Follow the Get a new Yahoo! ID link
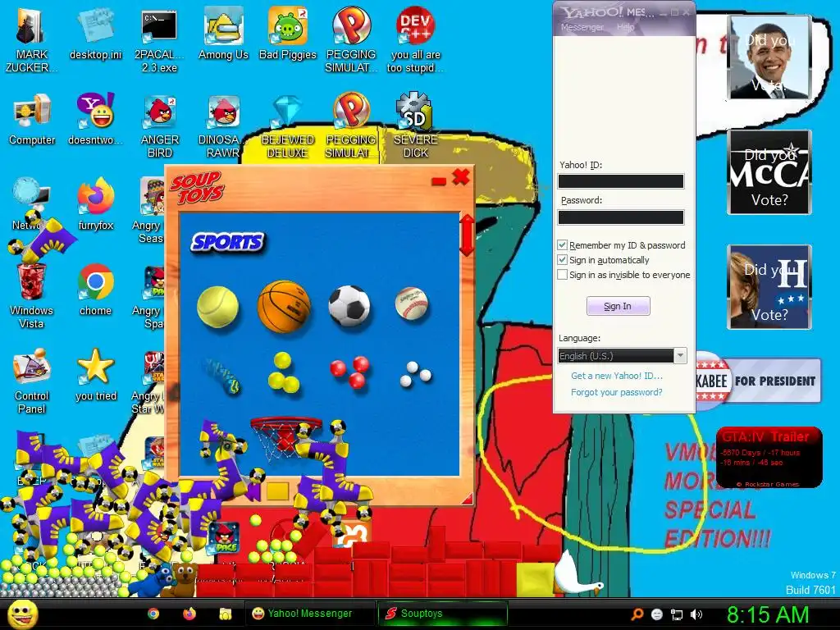Screen dimensions: 840x630 [x=617, y=376]
